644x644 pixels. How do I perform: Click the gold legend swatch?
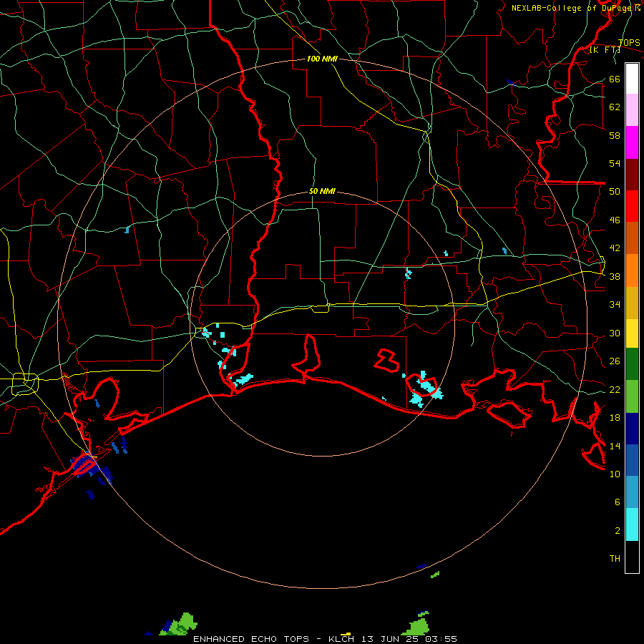tap(632, 303)
